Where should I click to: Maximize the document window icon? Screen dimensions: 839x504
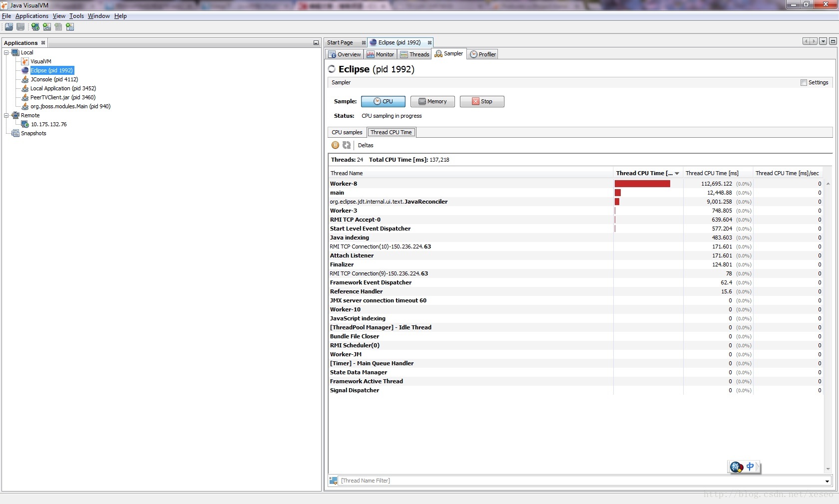[833, 41]
